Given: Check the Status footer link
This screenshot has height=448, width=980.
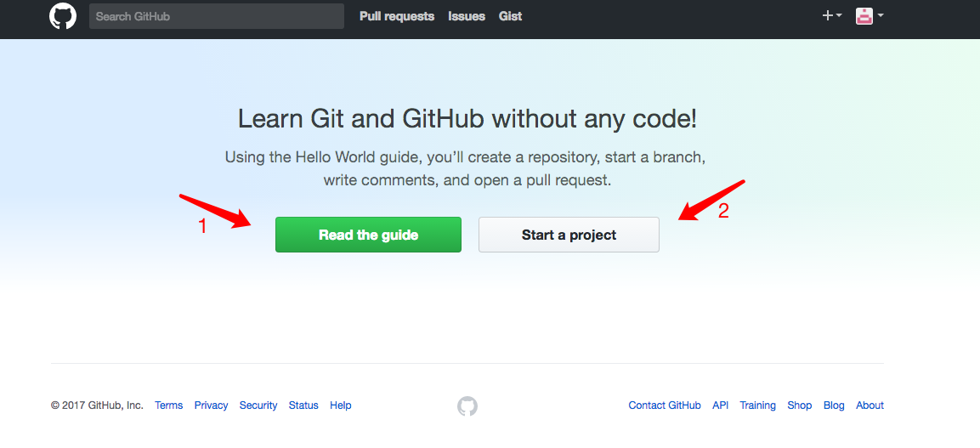Looking at the screenshot, I should (x=303, y=405).
